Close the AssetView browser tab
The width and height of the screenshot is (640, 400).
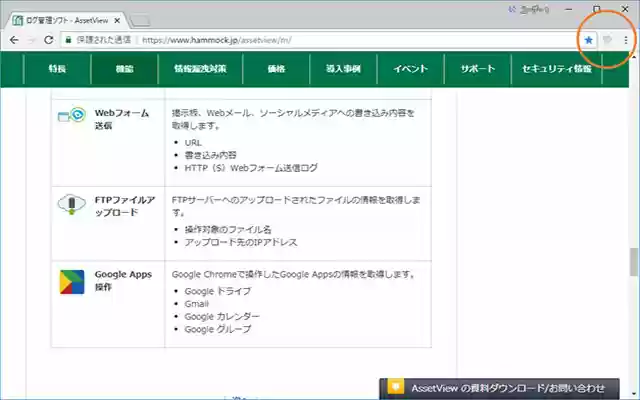[x=117, y=20]
